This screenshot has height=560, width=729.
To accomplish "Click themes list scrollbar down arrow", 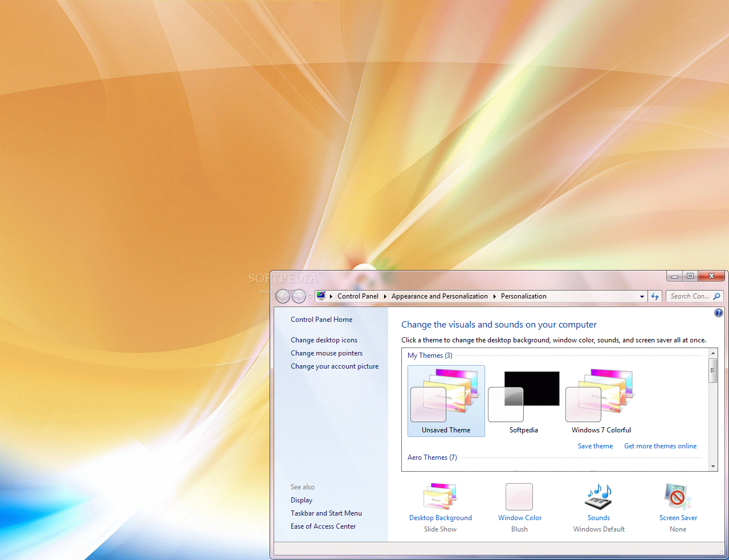I will (713, 467).
